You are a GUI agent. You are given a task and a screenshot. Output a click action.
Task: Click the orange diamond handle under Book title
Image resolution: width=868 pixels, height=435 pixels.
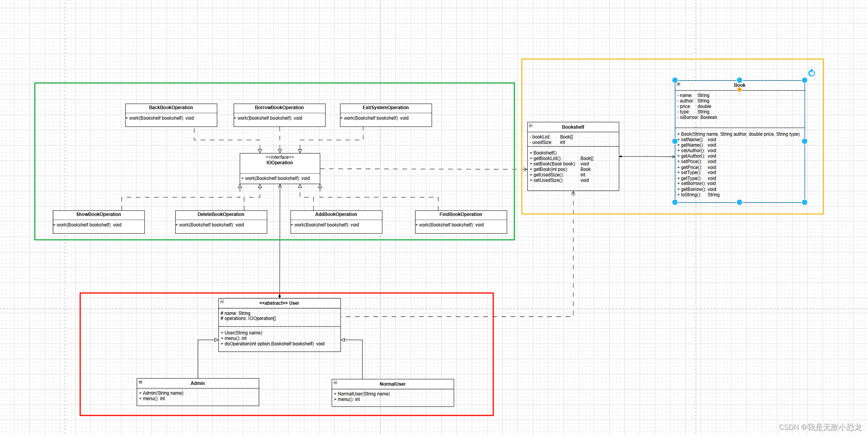click(739, 90)
